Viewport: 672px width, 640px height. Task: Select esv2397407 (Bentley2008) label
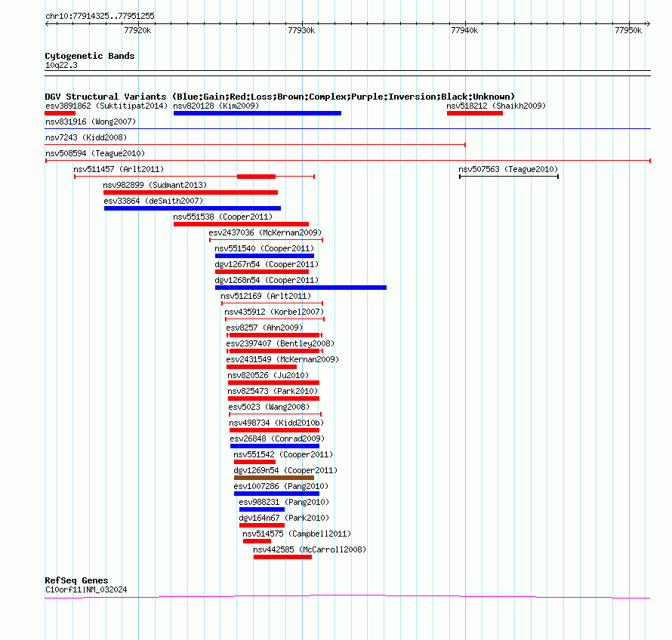(x=280, y=343)
